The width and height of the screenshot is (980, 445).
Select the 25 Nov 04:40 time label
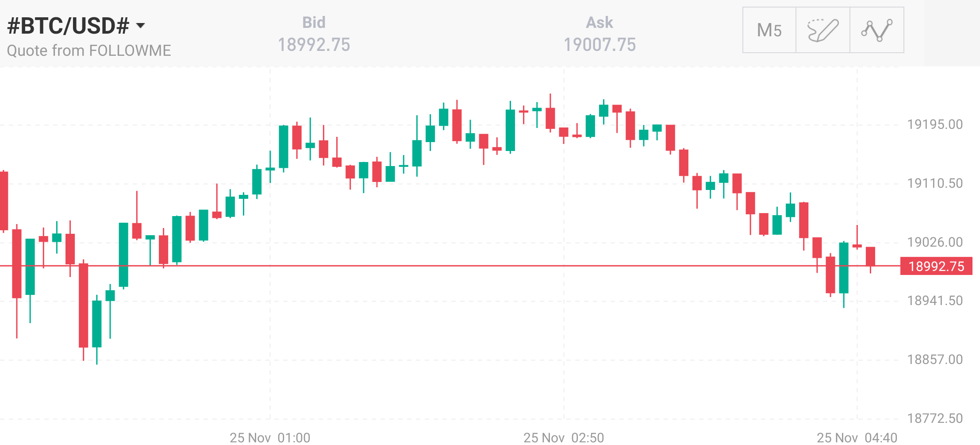tap(857, 437)
